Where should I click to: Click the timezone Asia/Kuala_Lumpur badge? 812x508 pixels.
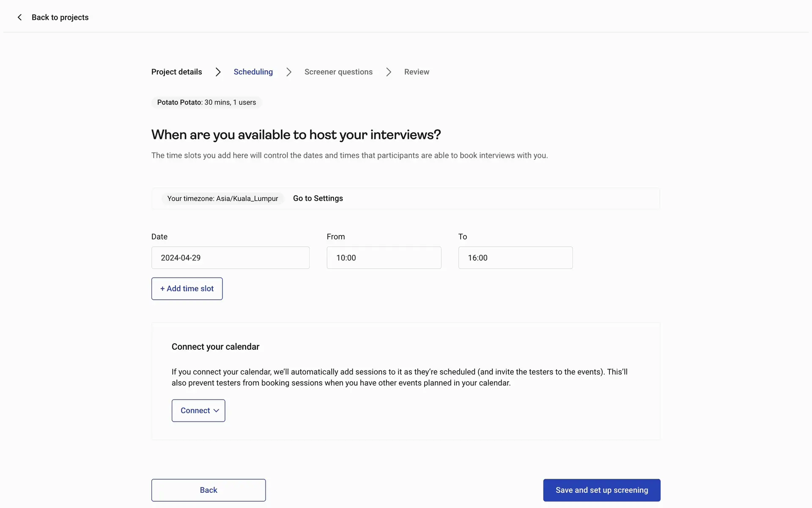[x=222, y=199]
